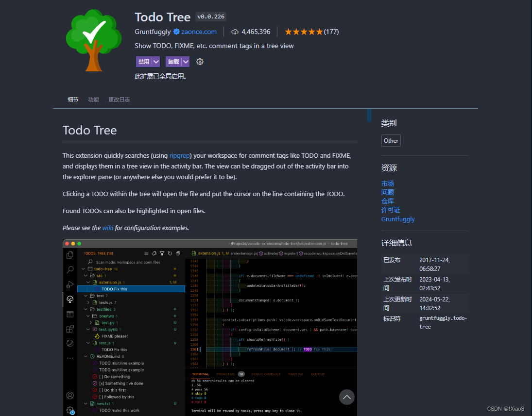Open the 许可证 license resource link

(x=391, y=210)
